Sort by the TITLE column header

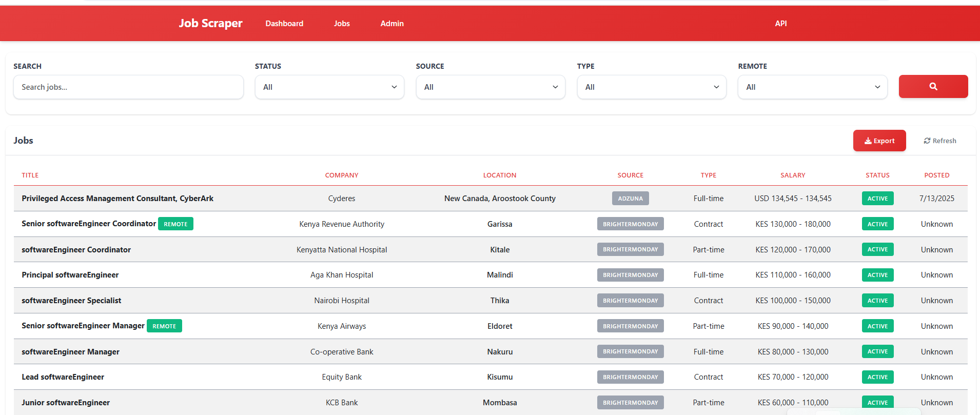click(x=30, y=175)
